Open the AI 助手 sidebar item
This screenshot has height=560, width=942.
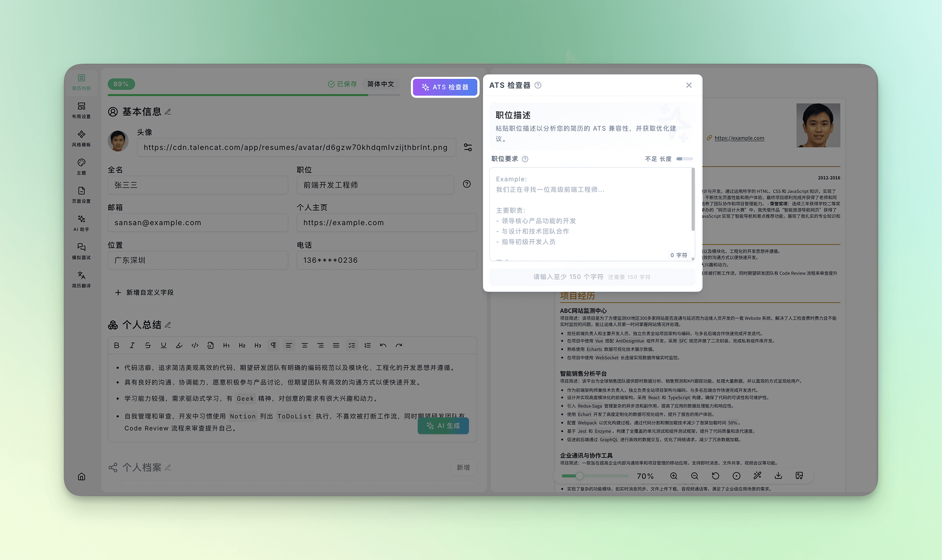(x=81, y=223)
